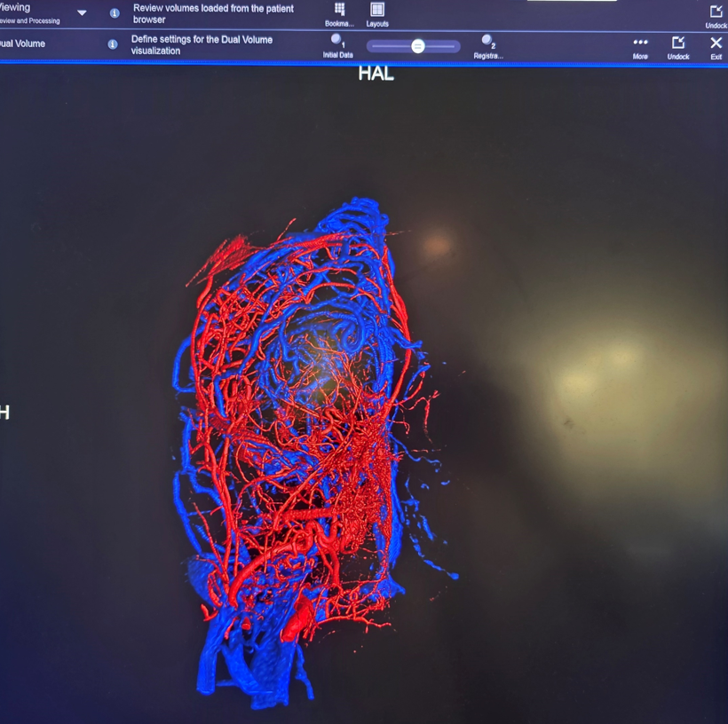This screenshot has width=728, height=724.
Task: Undock the Dual Volume step panel
Action: click(677, 43)
